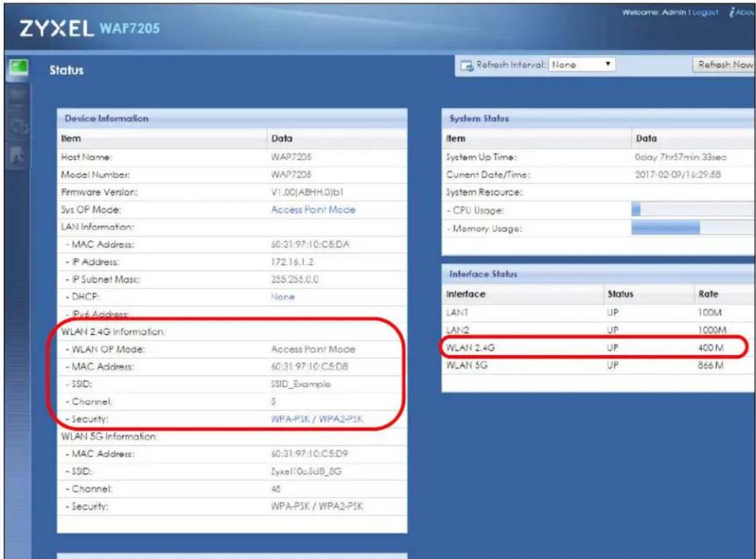Select the WLAN 5G channel value 48

[x=276, y=489]
